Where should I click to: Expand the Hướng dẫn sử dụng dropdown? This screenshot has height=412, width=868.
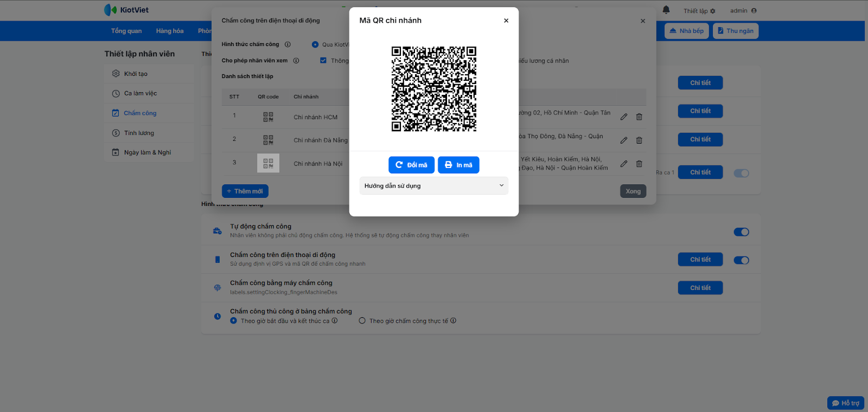(x=434, y=185)
